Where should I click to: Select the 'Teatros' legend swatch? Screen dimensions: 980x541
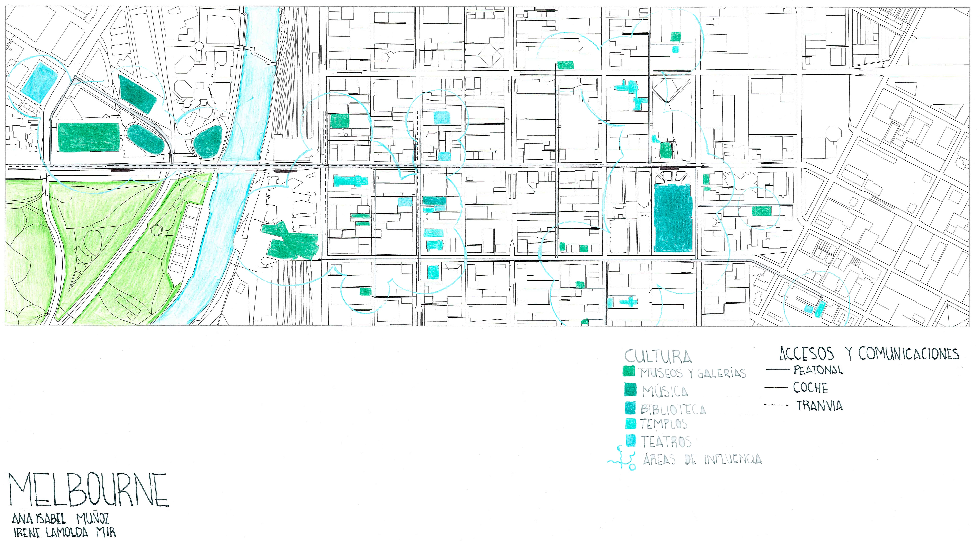631,441
